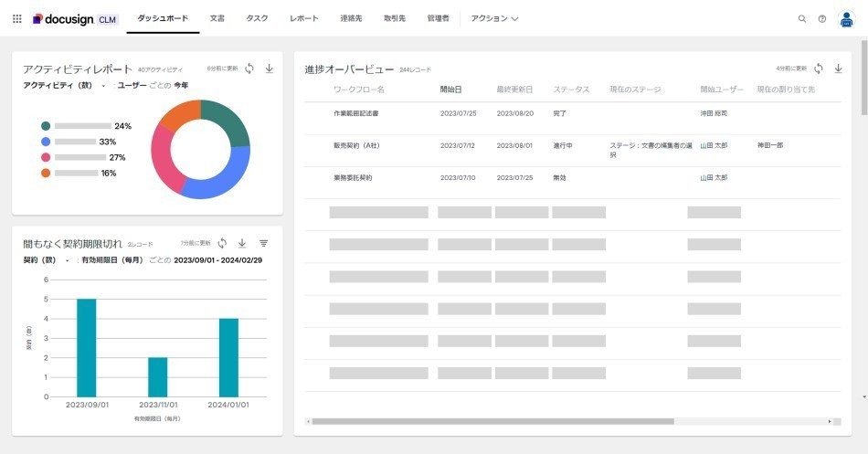Refresh the アクティビティレポート widget

click(249, 69)
